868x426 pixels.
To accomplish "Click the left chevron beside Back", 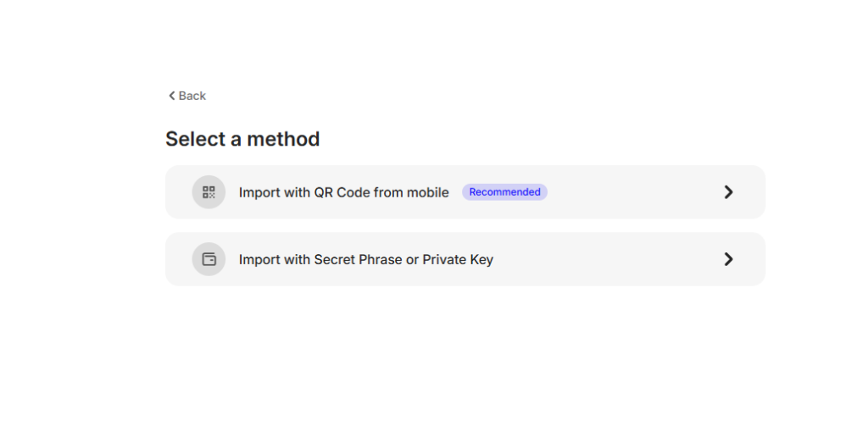I will [171, 96].
